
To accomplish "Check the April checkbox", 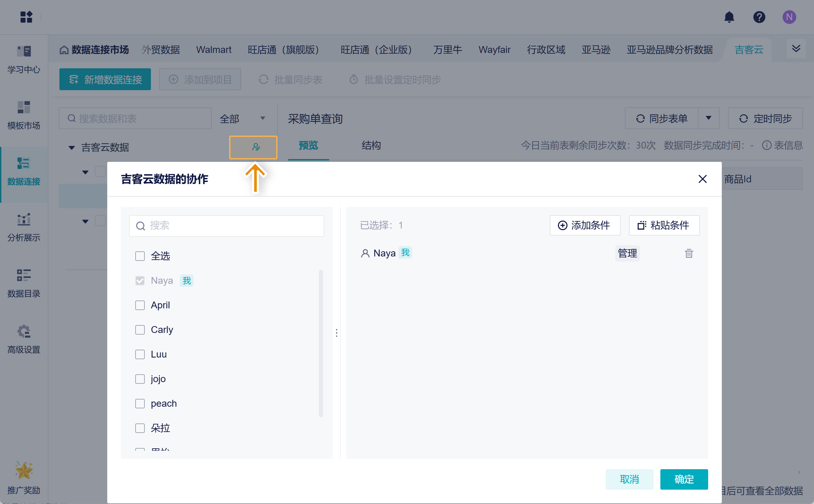I will click(140, 305).
